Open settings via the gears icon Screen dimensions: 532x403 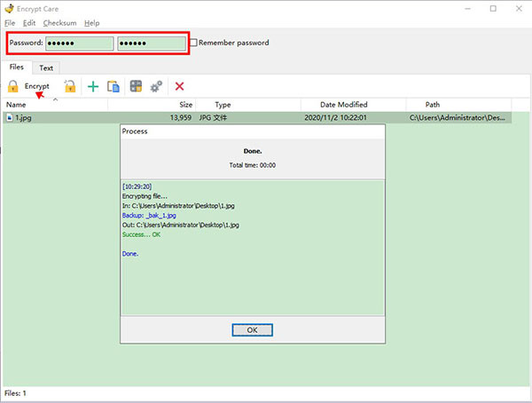coord(156,86)
